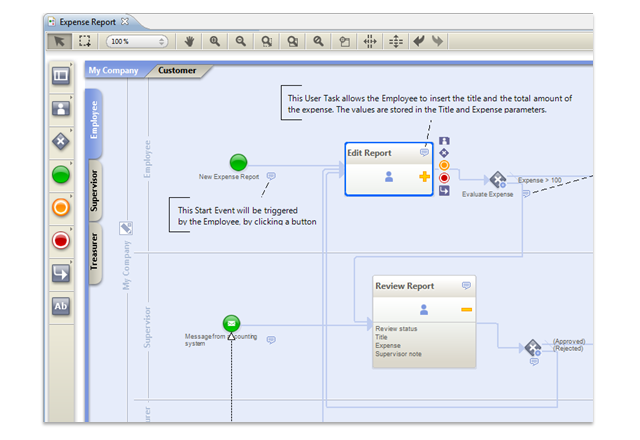Click the comment icon on Edit Report
Screen dimensions: 640x440
424,152
